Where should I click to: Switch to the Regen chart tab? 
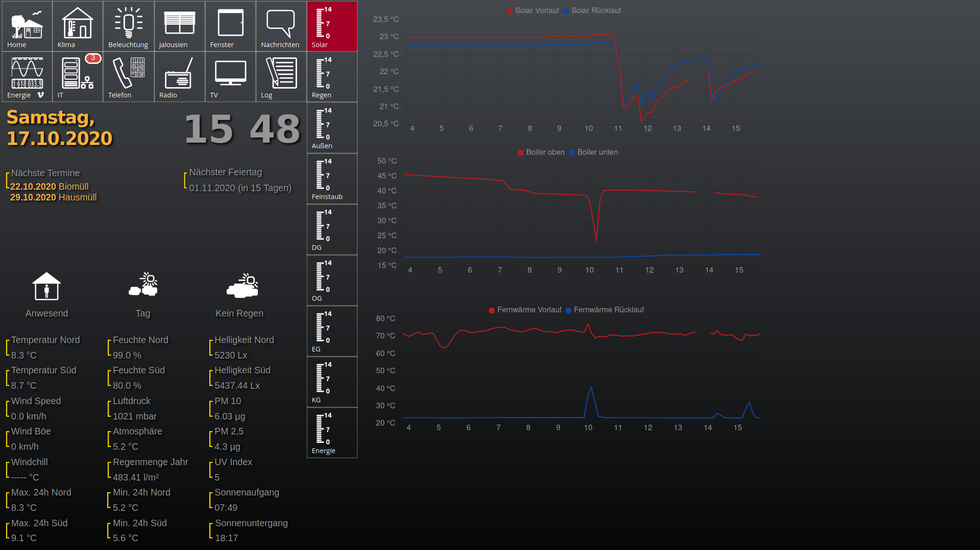click(x=332, y=77)
